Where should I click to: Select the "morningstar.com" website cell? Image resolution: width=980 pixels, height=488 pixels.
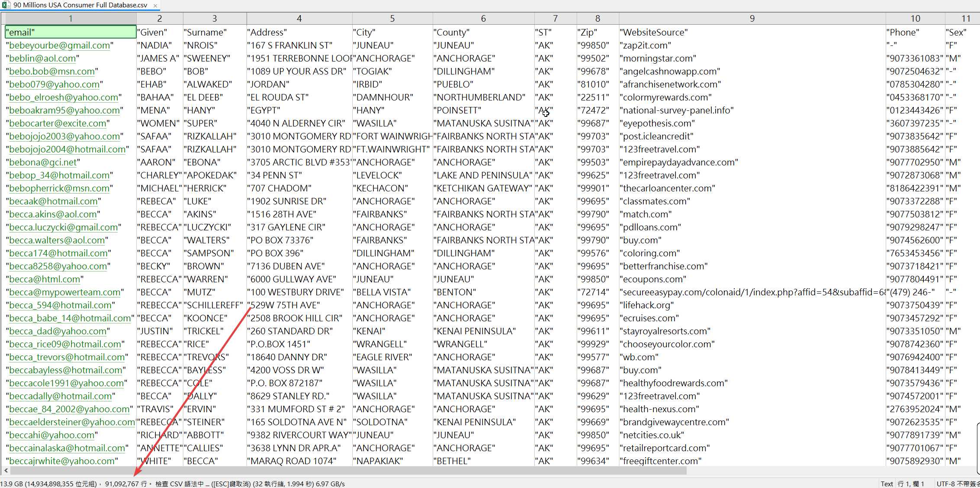point(752,58)
